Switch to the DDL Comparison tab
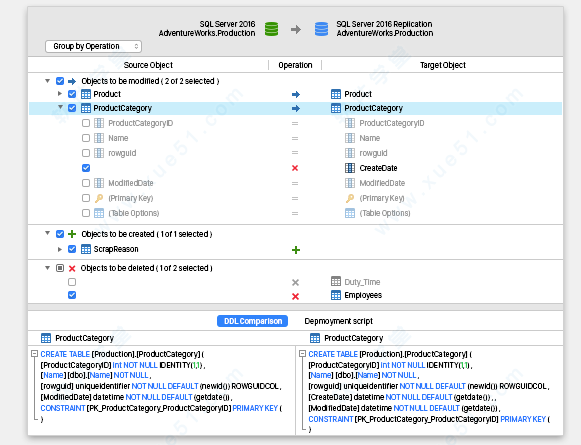 (x=252, y=321)
